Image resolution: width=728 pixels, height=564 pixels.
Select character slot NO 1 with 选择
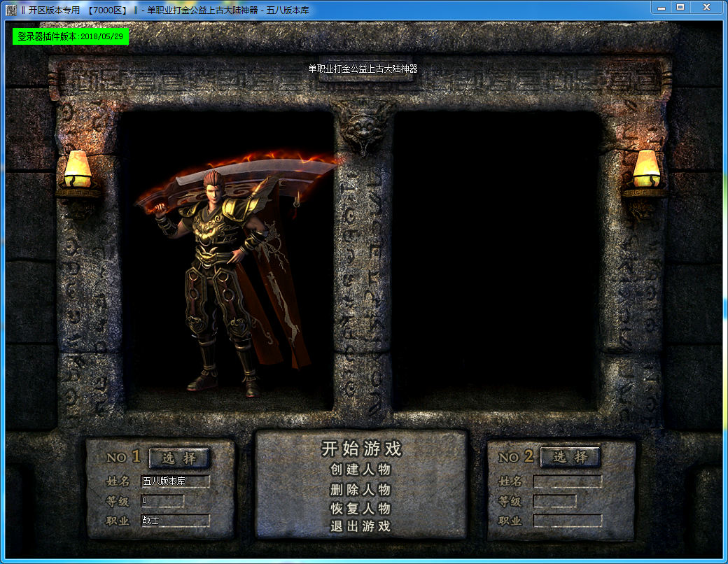(179, 458)
